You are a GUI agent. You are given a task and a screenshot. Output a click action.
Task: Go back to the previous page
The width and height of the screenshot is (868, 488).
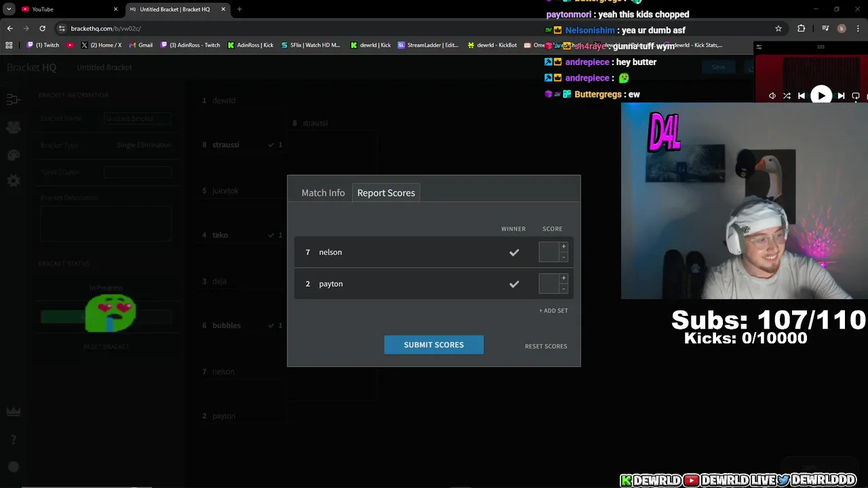9,28
